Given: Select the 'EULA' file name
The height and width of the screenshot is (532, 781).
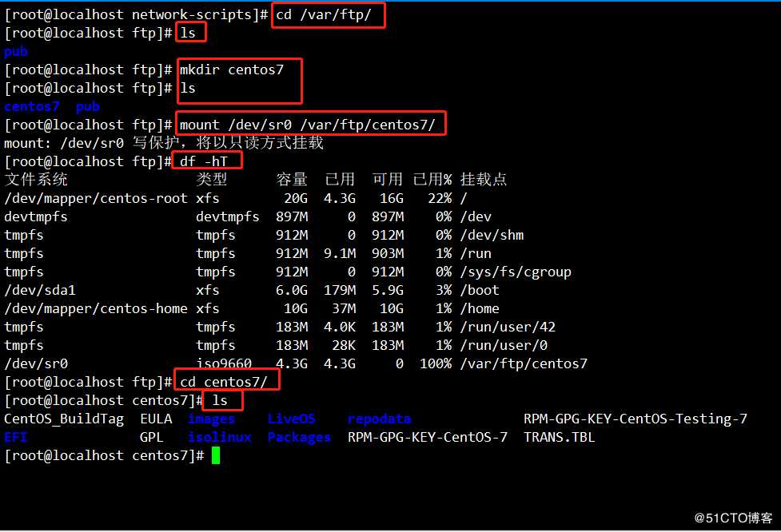Looking at the screenshot, I should point(156,419).
